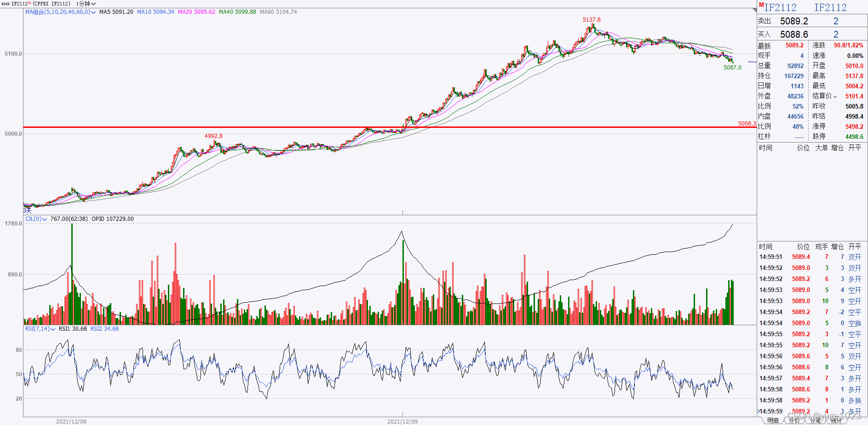The width and height of the screenshot is (868, 425).
Task: Click the 5100.0 price axis label
Action: [x=13, y=54]
